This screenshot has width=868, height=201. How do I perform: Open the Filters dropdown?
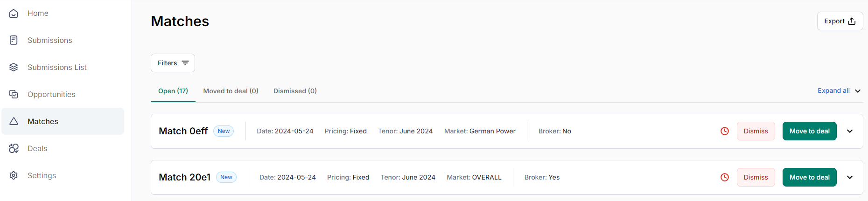pos(173,63)
